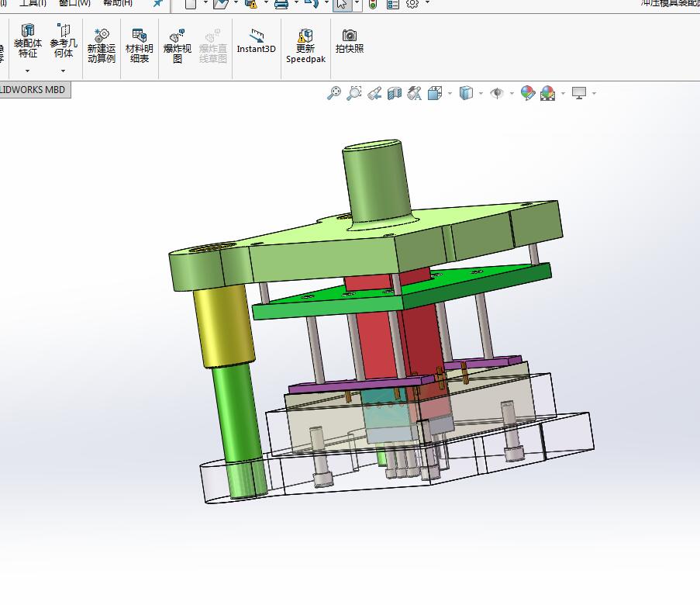Screen dimensions: 700x605
Task: Click the Hide/Show Items eye icon
Action: tap(497, 93)
